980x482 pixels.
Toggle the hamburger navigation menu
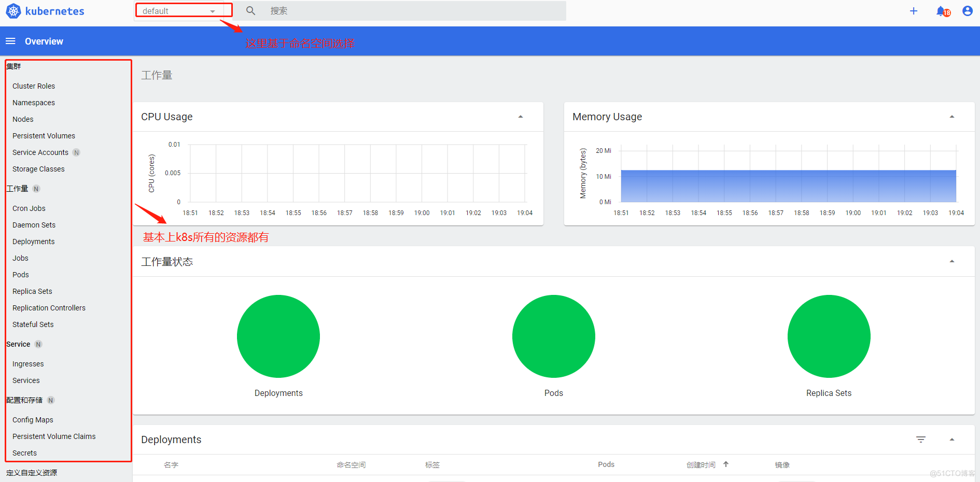(x=10, y=41)
